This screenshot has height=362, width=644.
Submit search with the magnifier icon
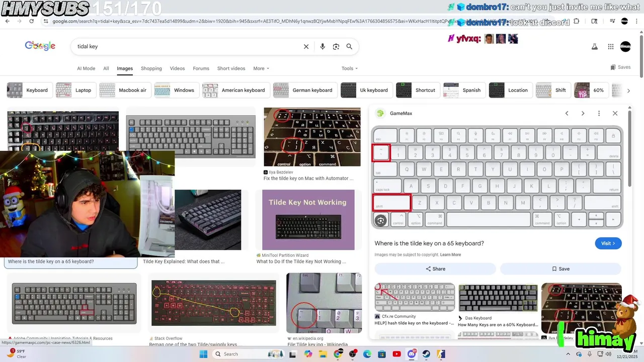coord(349,46)
